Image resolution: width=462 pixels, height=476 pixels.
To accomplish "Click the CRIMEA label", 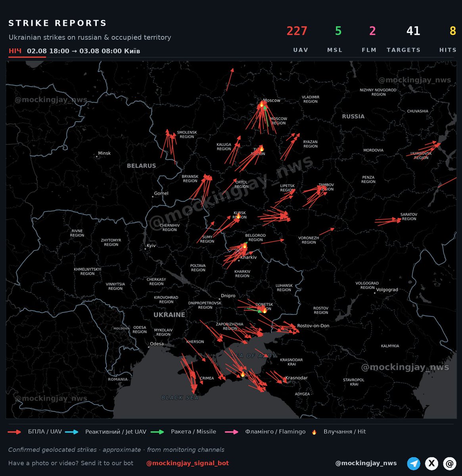I will [x=207, y=378].
